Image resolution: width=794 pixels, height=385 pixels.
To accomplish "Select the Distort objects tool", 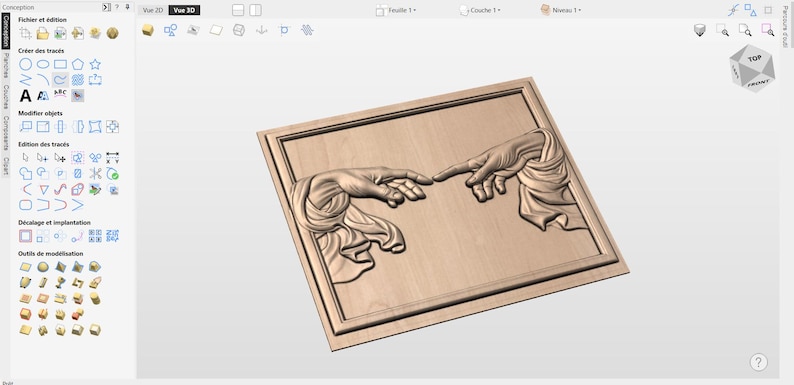I will click(x=95, y=126).
